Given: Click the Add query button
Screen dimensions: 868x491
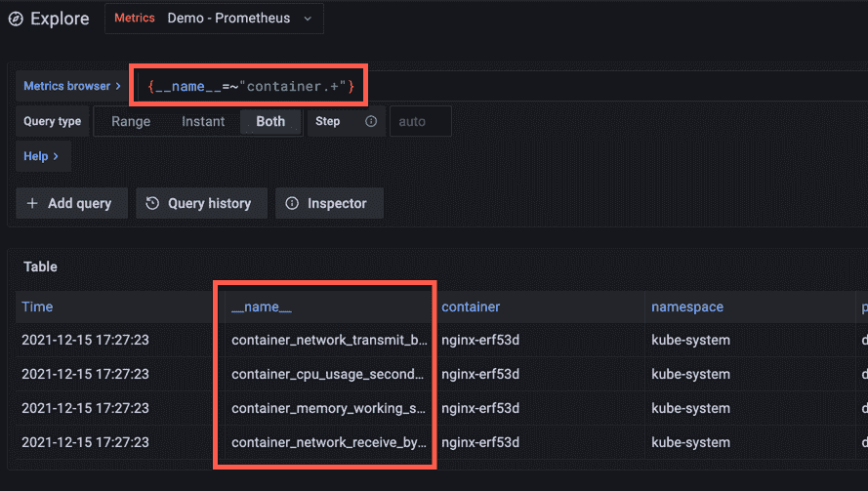Looking at the screenshot, I should [x=71, y=203].
